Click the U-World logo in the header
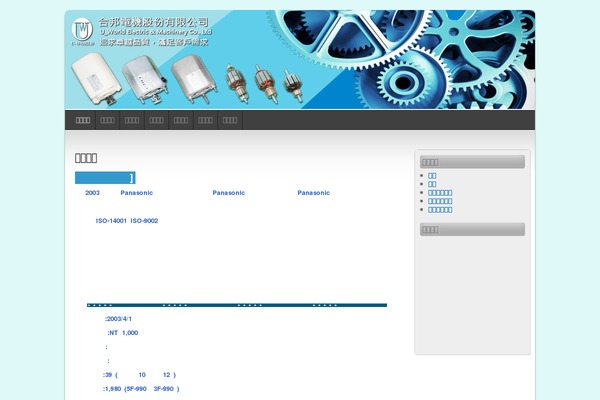 point(82,31)
